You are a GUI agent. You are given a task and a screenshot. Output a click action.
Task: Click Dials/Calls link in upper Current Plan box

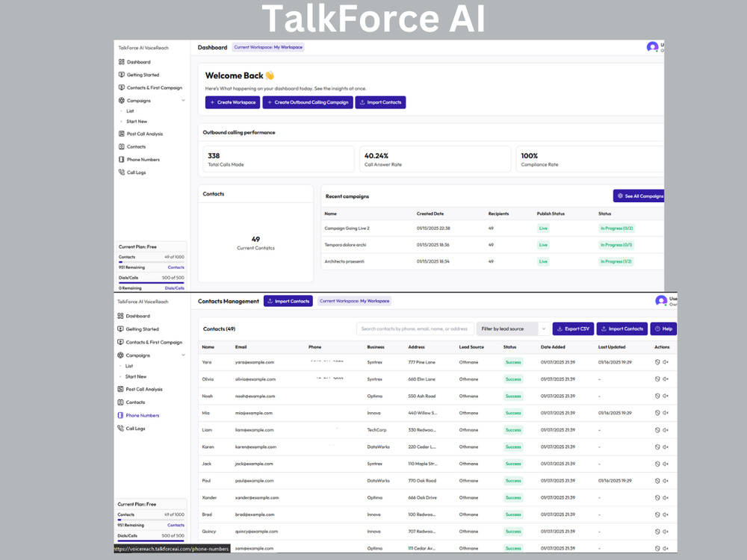(174, 288)
